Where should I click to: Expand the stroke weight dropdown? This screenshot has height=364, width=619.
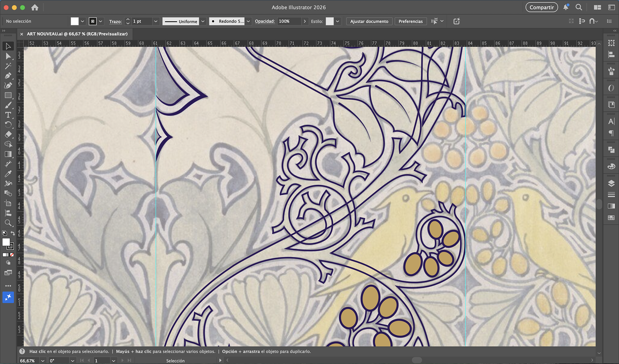click(x=156, y=21)
